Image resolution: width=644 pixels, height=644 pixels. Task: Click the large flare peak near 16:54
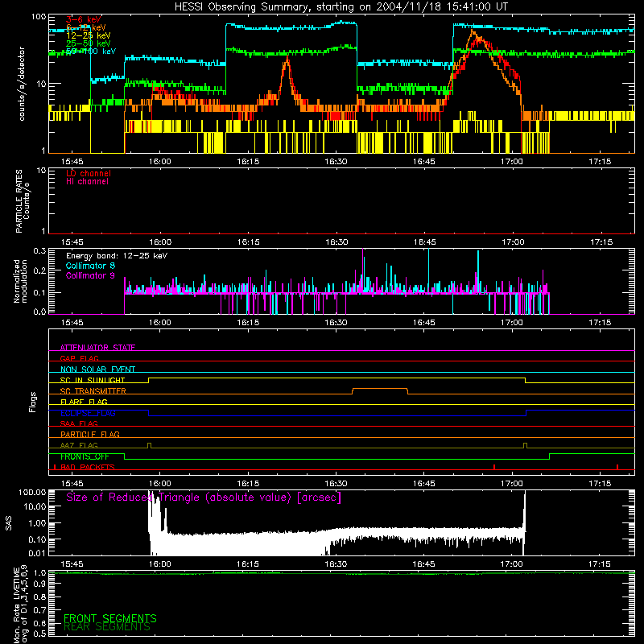(473, 34)
